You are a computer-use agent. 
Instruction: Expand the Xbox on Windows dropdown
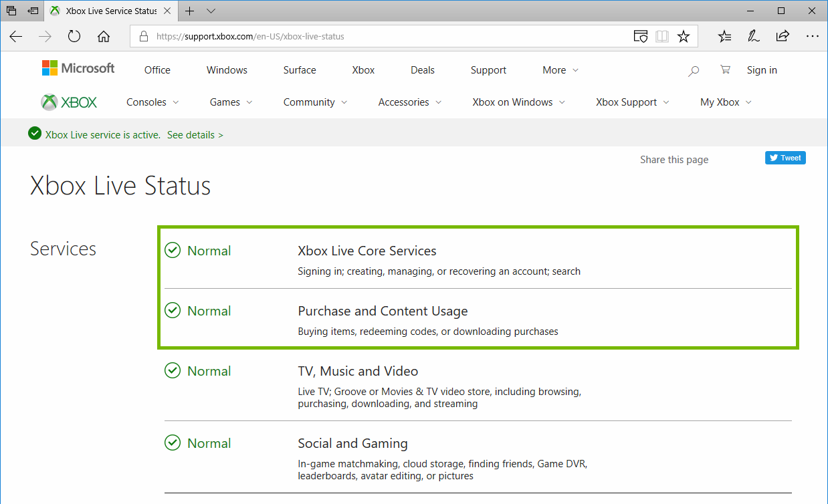[x=519, y=102]
